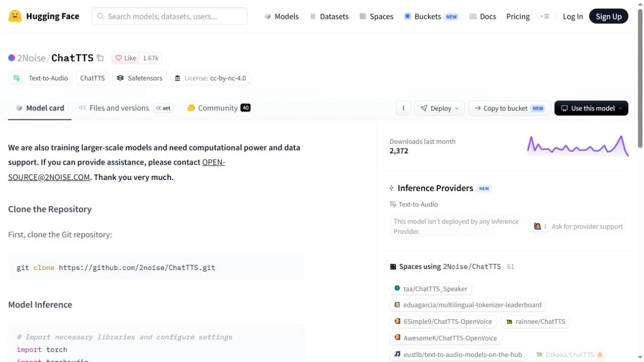Click the ChatTTS model name heading

point(72,58)
